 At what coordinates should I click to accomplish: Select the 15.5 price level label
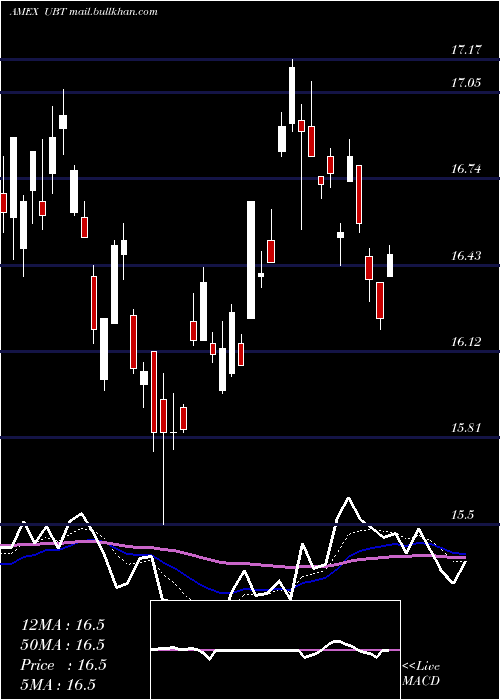tap(462, 515)
